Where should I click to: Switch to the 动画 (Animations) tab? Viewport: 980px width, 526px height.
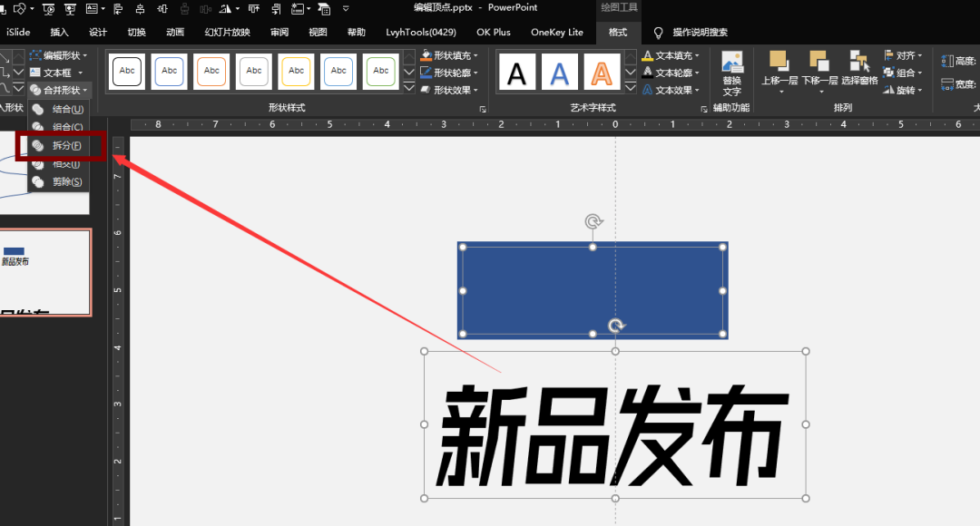[175, 32]
